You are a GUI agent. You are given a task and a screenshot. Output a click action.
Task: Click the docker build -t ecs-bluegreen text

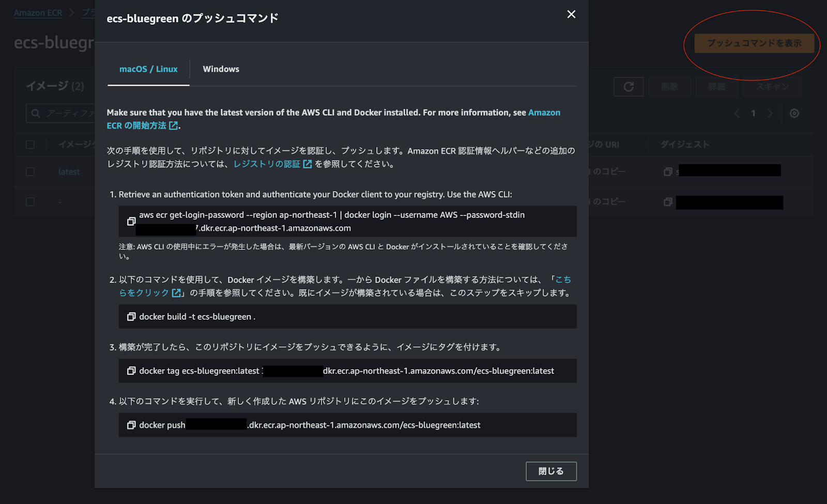tap(197, 317)
